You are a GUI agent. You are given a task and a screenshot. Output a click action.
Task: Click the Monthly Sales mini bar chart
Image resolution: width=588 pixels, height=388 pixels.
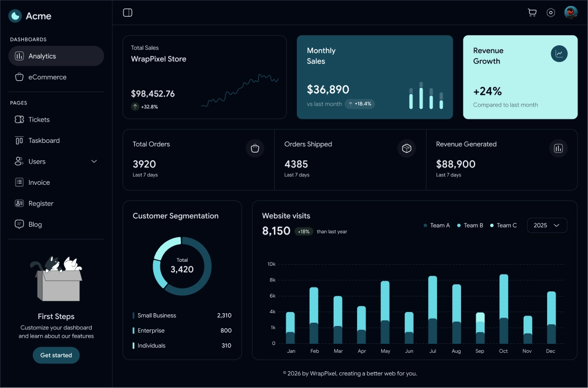pyautogui.click(x=426, y=95)
